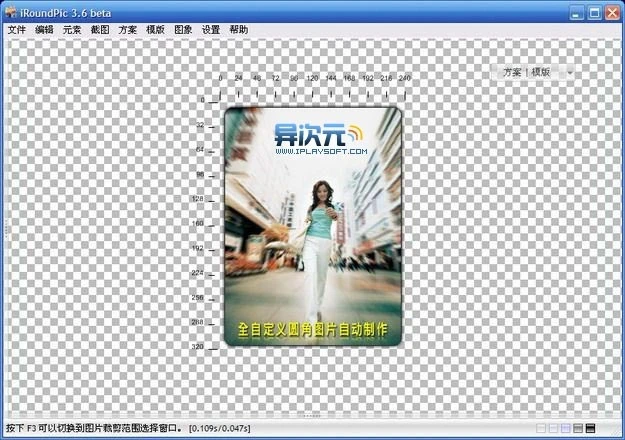This screenshot has height=440, width=625.
Task: Click the 方案 label in floating panel
Action: point(512,72)
